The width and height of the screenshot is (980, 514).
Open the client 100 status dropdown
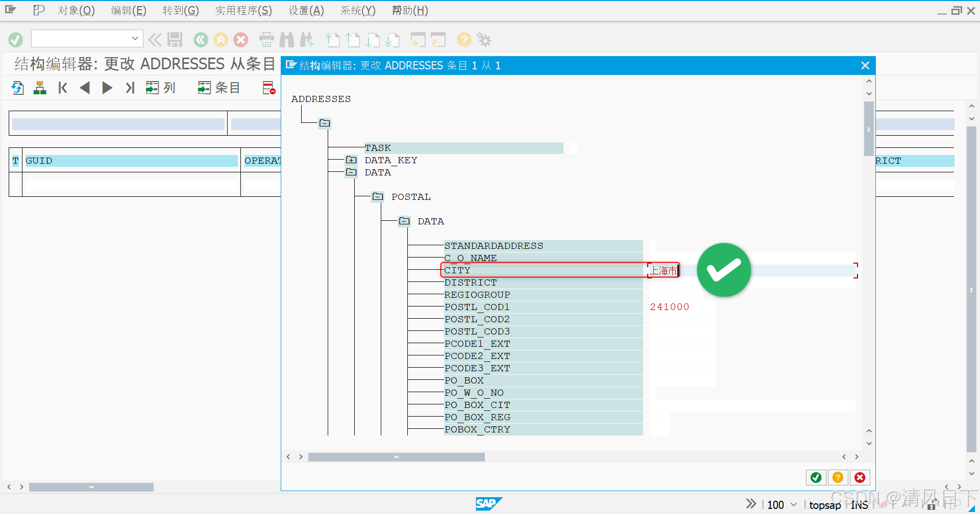(794, 504)
